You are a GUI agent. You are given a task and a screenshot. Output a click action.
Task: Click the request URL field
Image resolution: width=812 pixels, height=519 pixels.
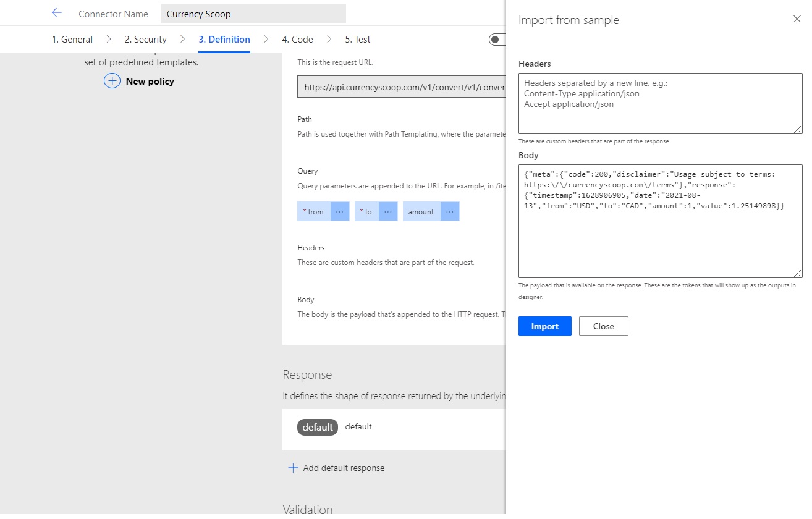coord(402,86)
